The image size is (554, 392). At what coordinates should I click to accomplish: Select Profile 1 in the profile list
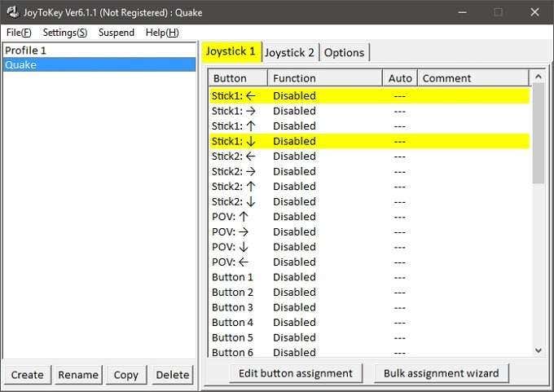tap(26, 51)
